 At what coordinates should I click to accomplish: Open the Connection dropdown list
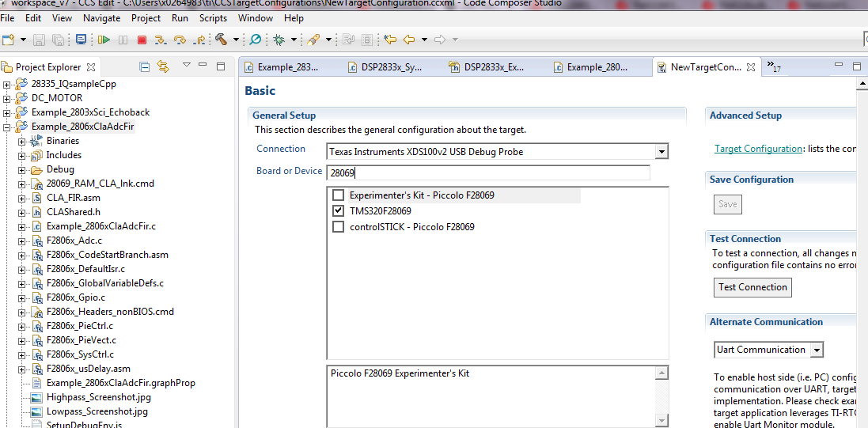point(661,151)
